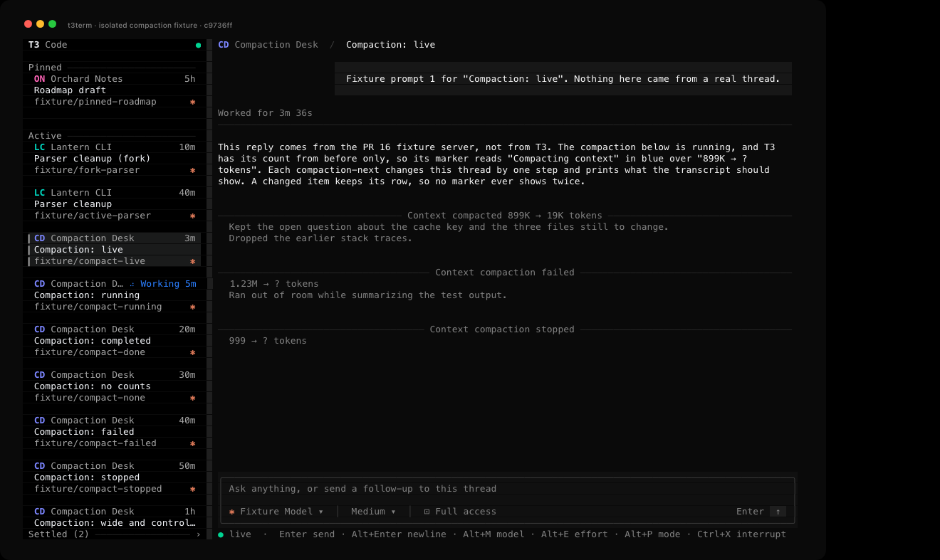
Task: Click the sidebar scrollbar track
Action: (x=209, y=288)
